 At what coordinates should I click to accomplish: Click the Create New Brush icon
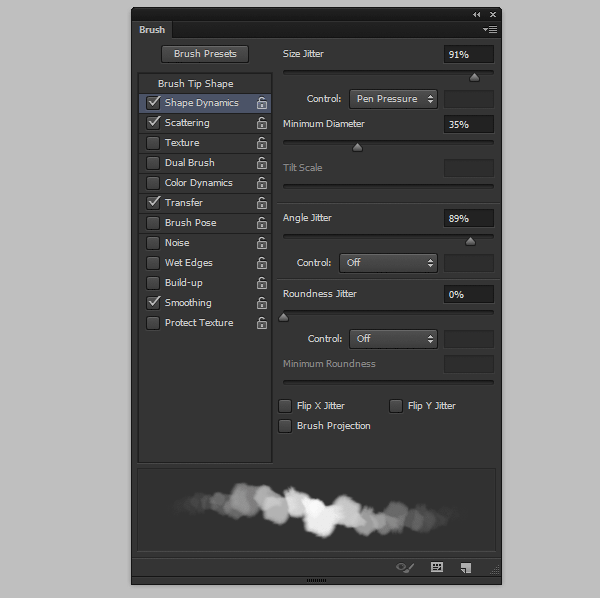(465, 567)
